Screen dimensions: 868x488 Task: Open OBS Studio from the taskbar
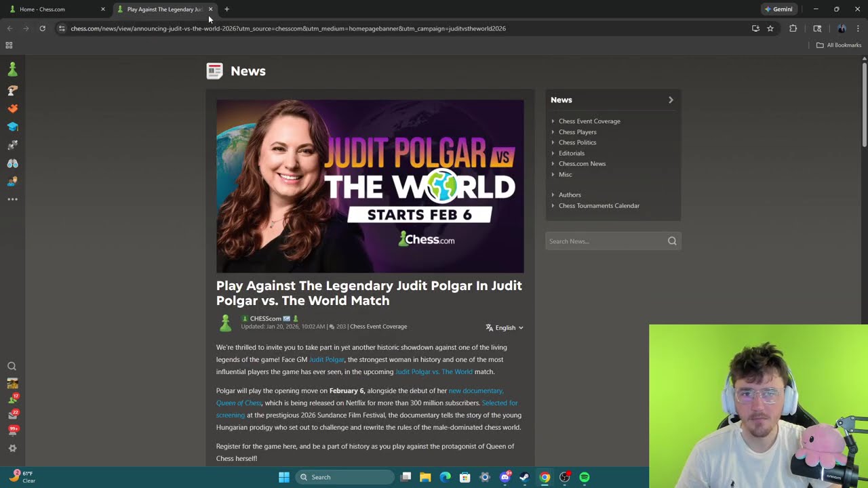click(564, 477)
